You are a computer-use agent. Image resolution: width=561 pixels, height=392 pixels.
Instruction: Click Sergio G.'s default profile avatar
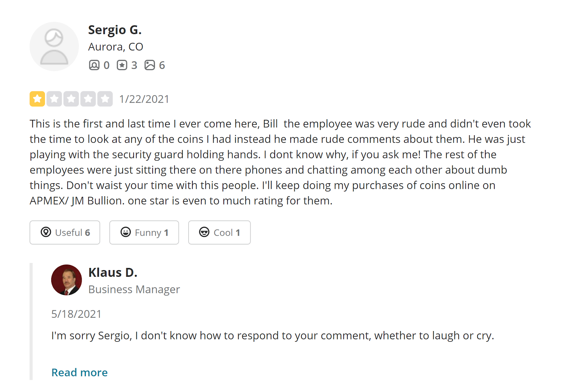tap(54, 47)
